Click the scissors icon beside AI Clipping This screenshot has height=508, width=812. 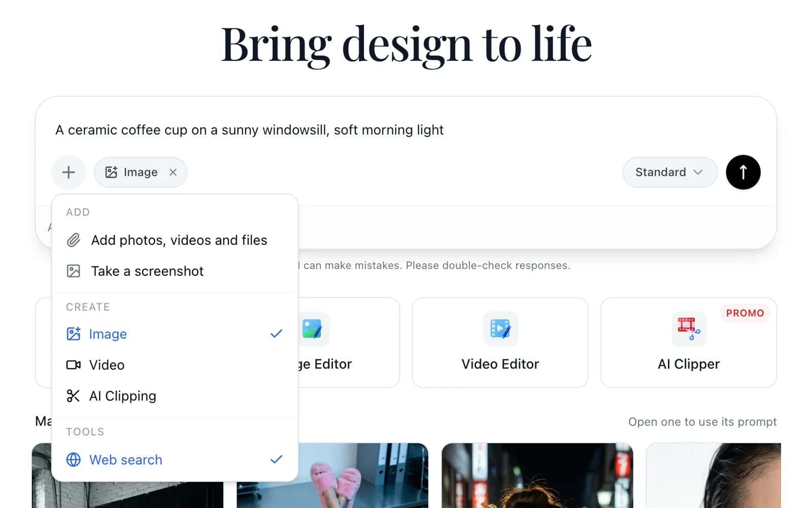(x=74, y=396)
